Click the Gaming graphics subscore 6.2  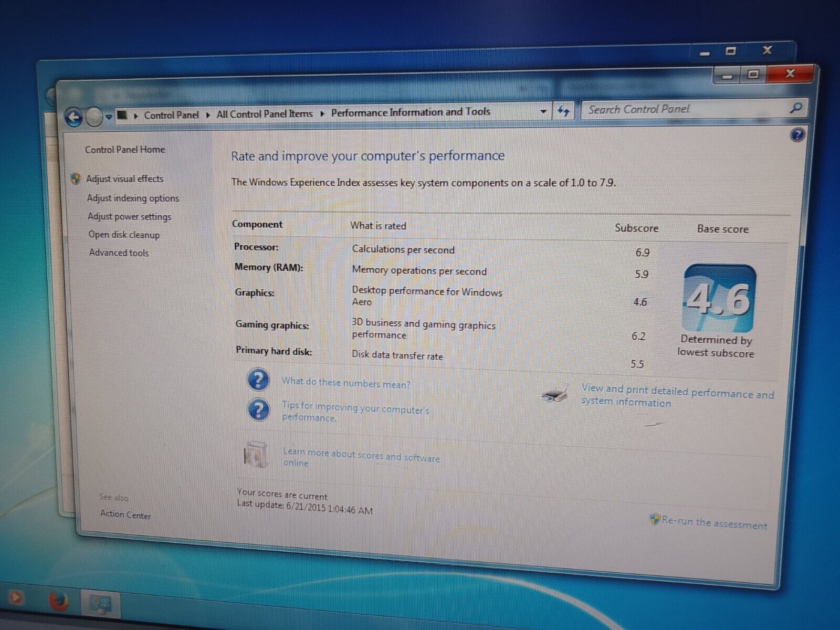click(638, 336)
